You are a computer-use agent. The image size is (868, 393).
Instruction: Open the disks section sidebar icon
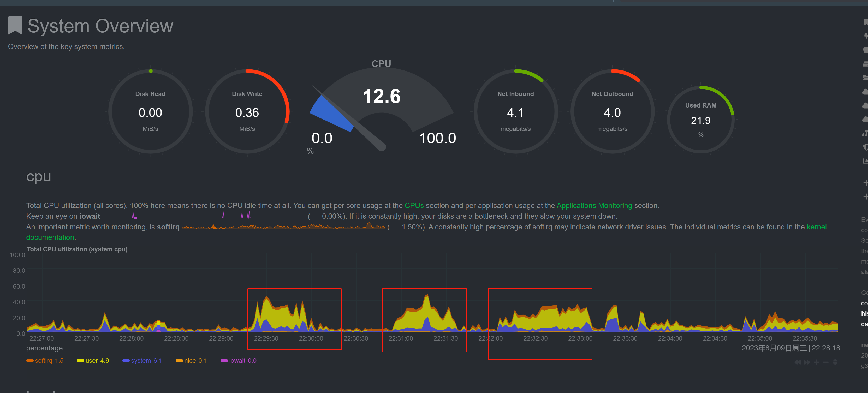coord(865,64)
